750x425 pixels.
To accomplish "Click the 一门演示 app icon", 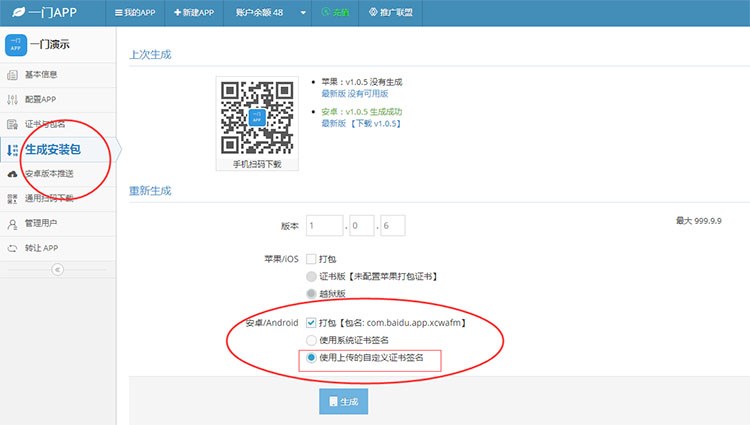I will click(16, 45).
